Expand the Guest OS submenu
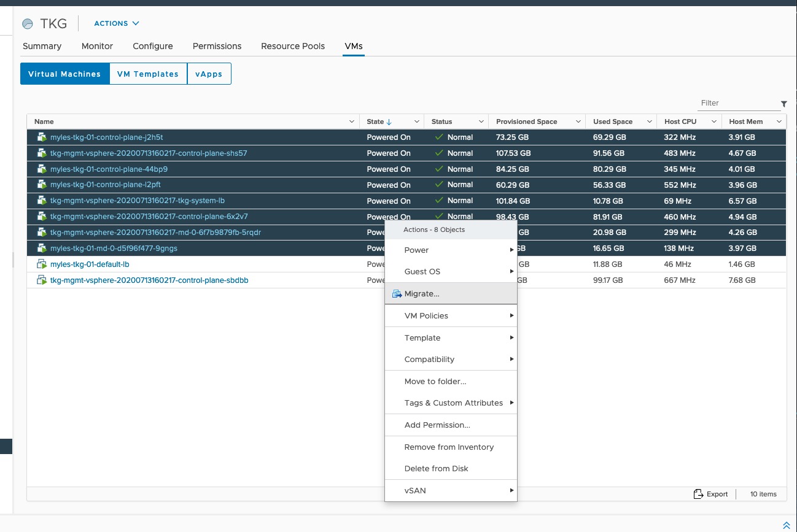797x532 pixels. click(x=451, y=272)
